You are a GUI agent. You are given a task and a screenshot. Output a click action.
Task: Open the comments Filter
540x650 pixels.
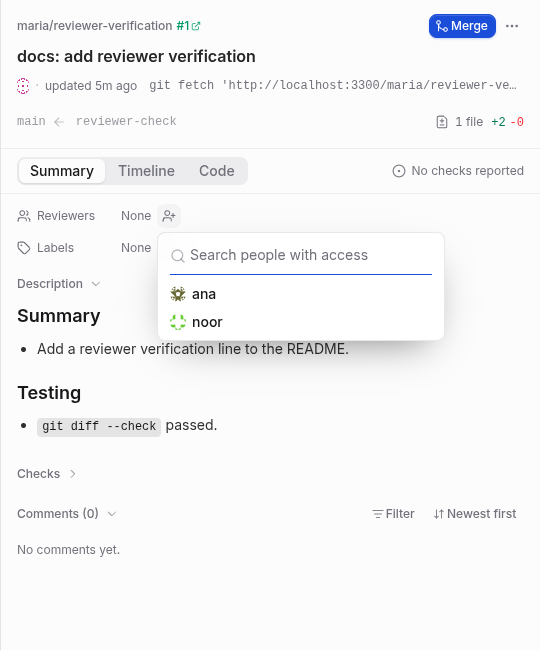393,514
